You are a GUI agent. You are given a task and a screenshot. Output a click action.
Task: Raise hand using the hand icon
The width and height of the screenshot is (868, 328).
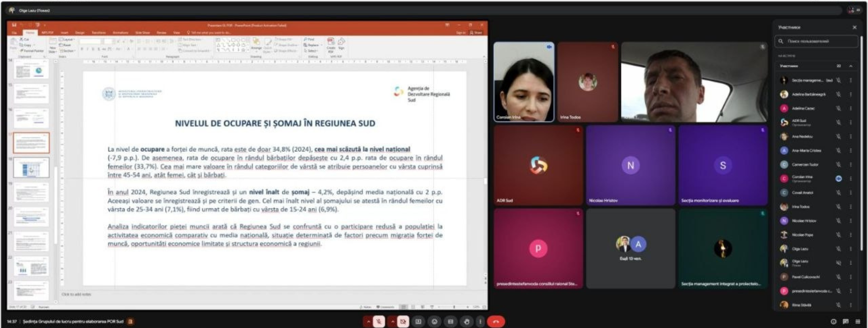coord(466,321)
